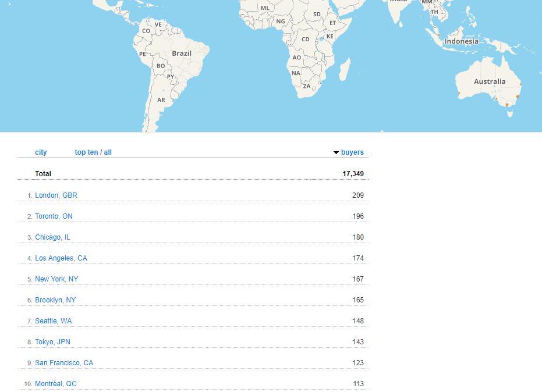Viewport: 542px width, 392px height.
Task: Open the Toronto, ON city link
Action: (x=54, y=216)
